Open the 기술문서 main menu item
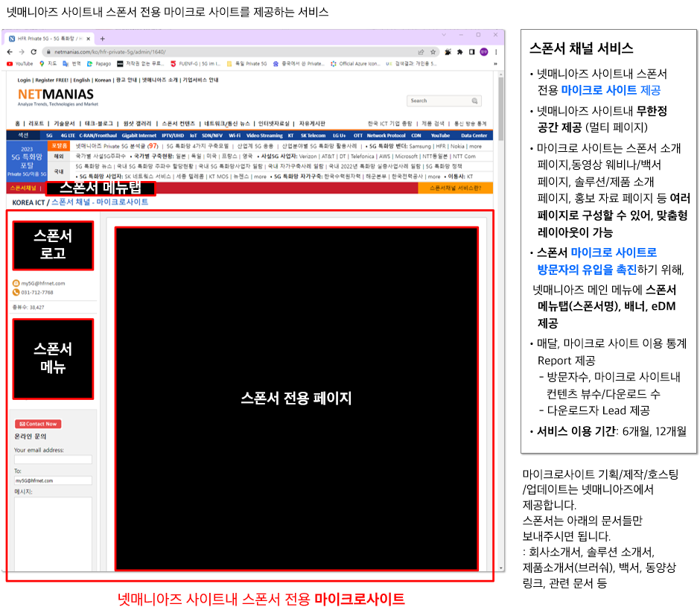Screen dimensions: 700x610 64,124
